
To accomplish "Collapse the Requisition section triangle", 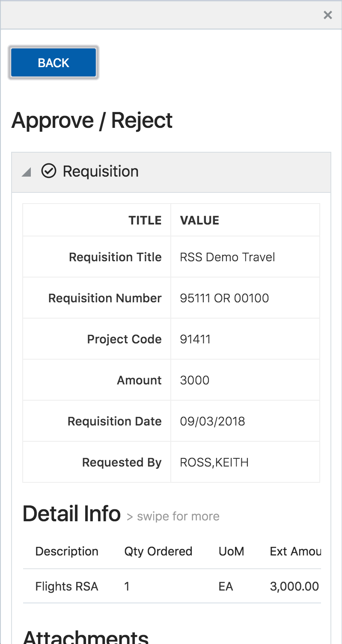I will (27, 172).
